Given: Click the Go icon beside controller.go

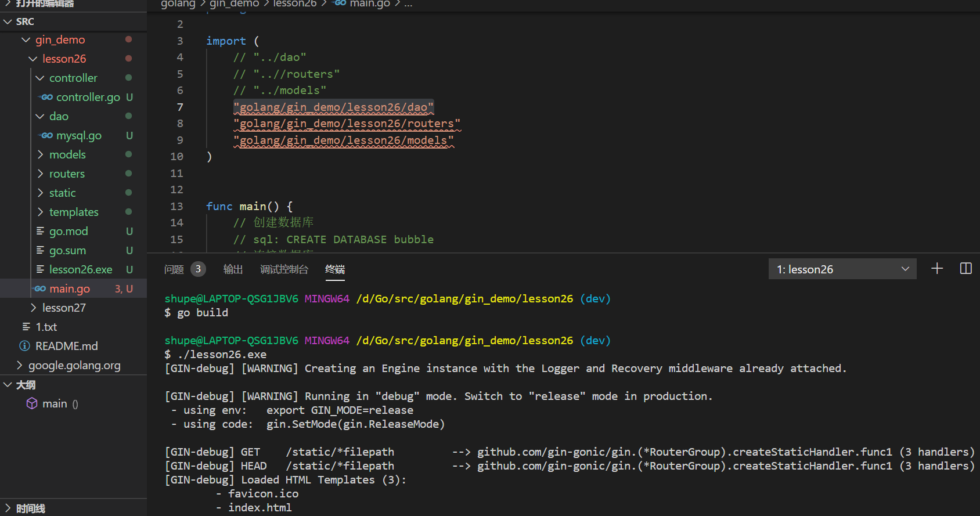Looking at the screenshot, I should pos(46,97).
